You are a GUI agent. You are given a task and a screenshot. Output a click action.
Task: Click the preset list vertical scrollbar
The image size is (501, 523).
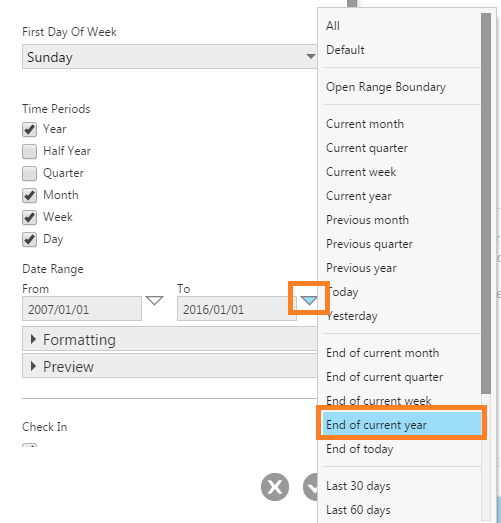click(486, 203)
